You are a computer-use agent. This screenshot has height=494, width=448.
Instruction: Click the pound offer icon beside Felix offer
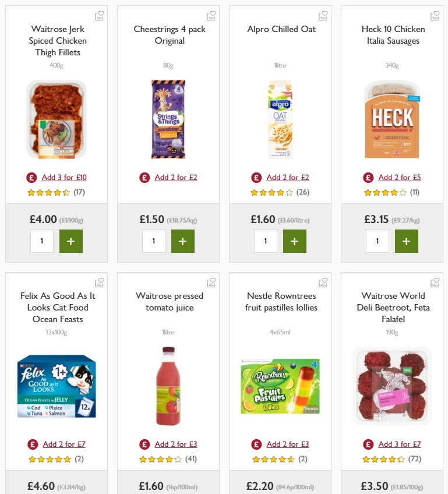click(x=32, y=443)
